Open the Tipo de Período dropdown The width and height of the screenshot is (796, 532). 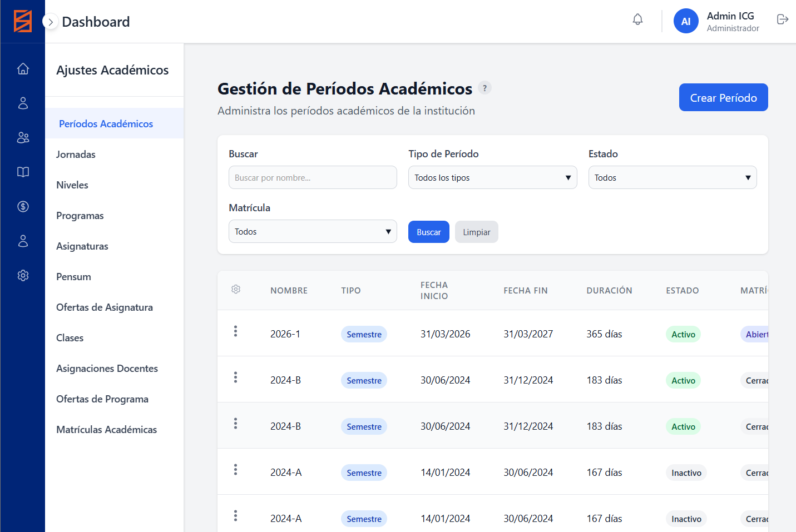492,177
